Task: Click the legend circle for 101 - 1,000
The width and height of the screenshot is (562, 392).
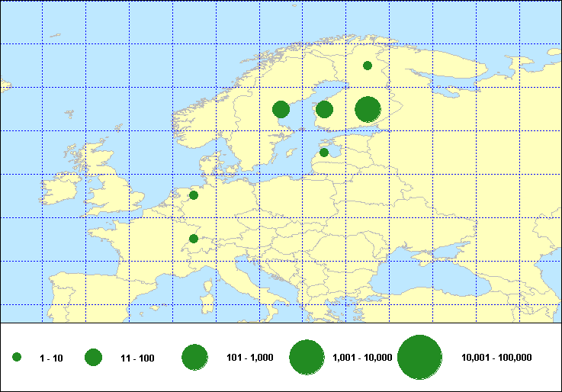Action: coord(195,358)
